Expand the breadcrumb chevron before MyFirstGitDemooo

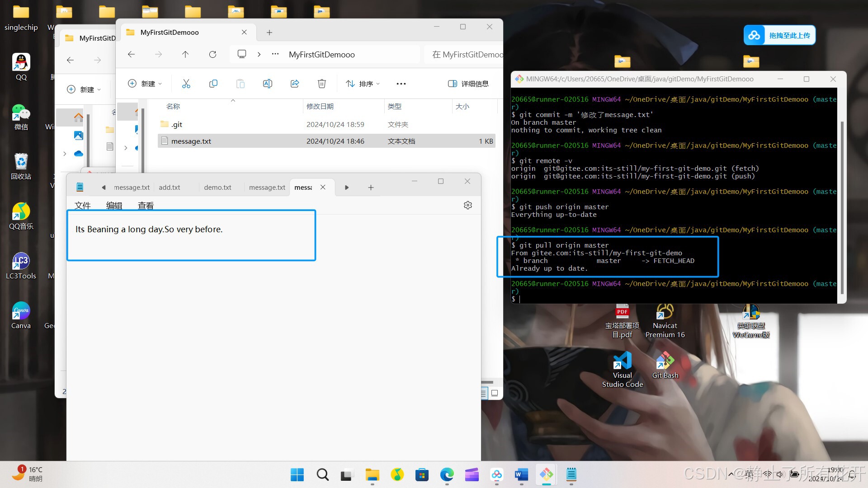(x=259, y=55)
